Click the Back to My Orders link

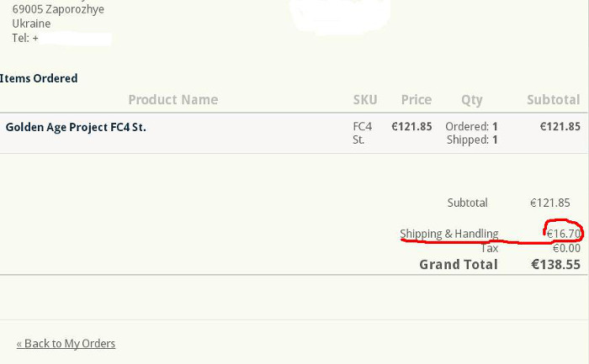66,343
